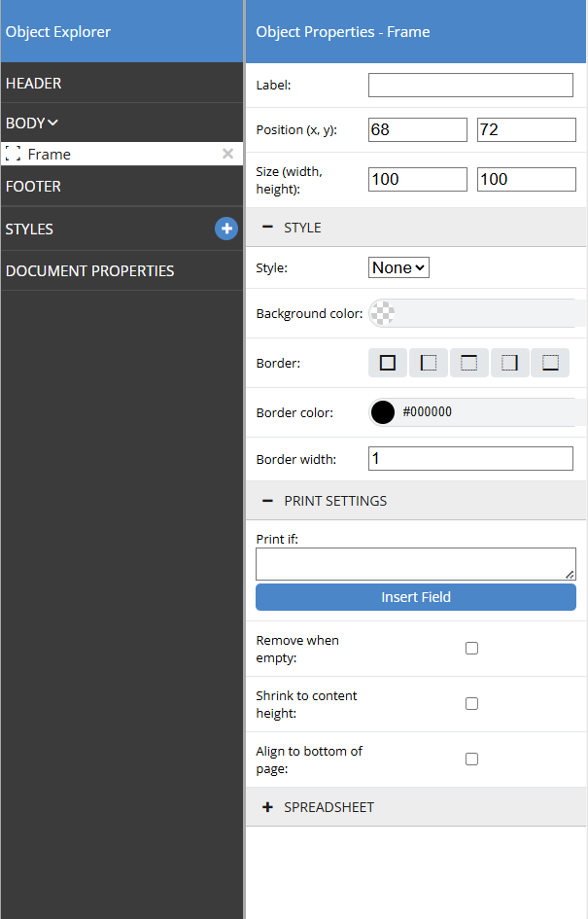Screen dimensions: 588x919
Task: Delete the Frame item with X icon
Action: click(x=227, y=154)
